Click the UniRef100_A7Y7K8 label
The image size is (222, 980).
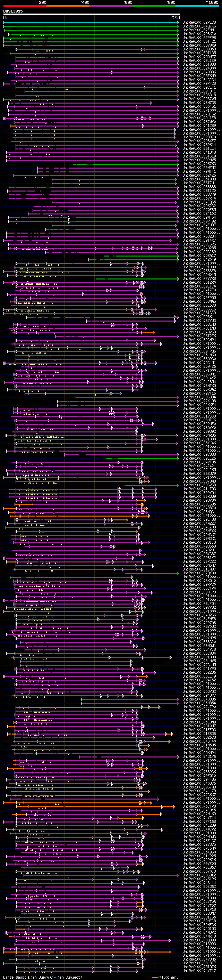199,279
